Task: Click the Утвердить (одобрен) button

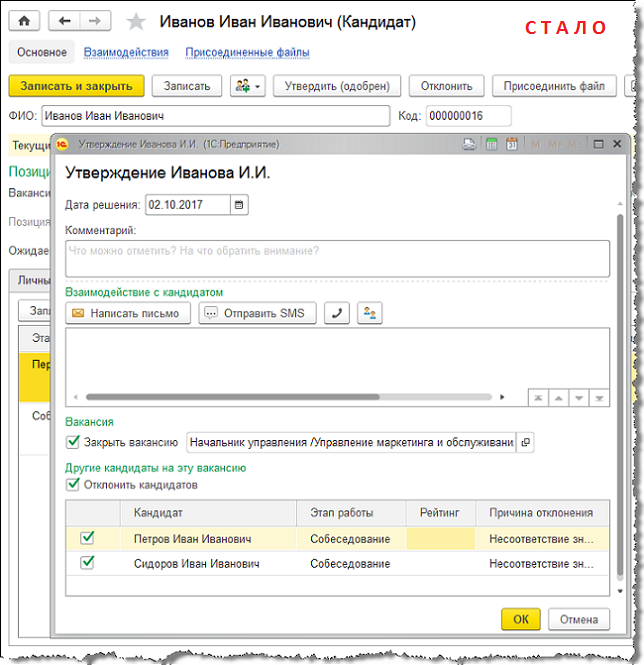Action: coord(337,86)
